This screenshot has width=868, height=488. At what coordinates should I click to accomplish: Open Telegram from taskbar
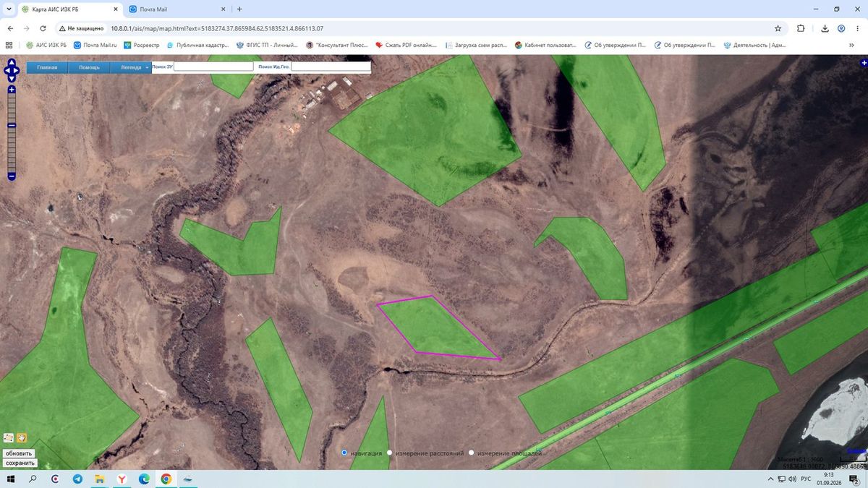coord(77,479)
